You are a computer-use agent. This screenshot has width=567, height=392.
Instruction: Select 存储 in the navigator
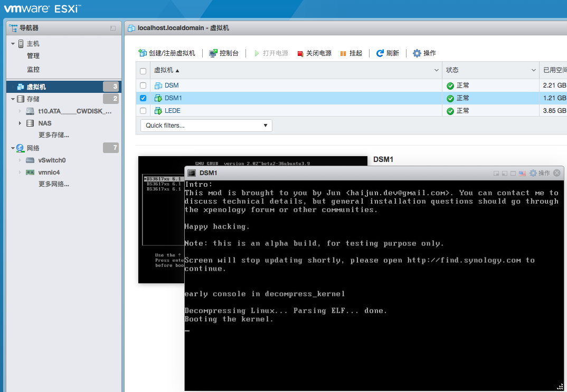[x=33, y=99]
